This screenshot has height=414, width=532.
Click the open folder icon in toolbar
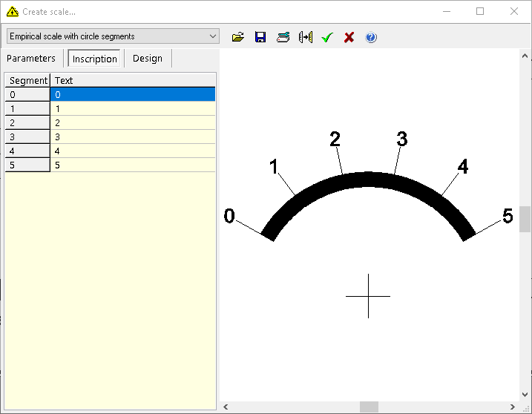pyautogui.click(x=238, y=37)
